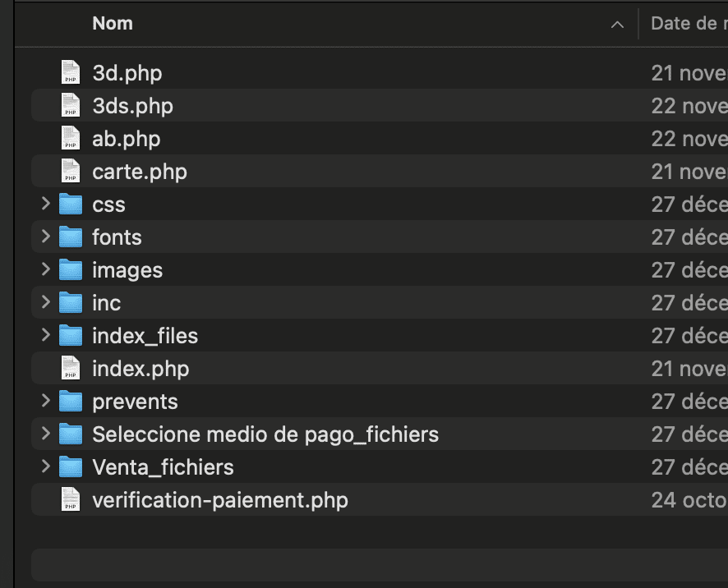The width and height of the screenshot is (728, 588).
Task: Expand the inc folder chevron
Action: [x=46, y=303]
